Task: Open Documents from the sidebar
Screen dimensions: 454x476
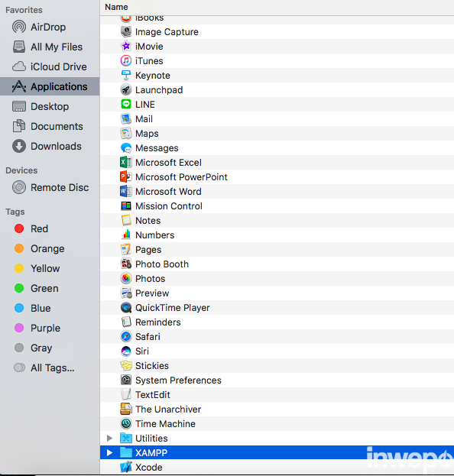Action: tap(50, 126)
